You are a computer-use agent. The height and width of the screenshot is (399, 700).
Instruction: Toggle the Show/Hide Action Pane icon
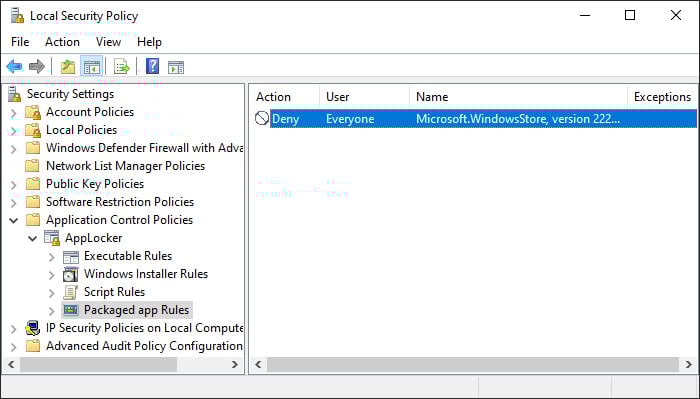tap(176, 67)
